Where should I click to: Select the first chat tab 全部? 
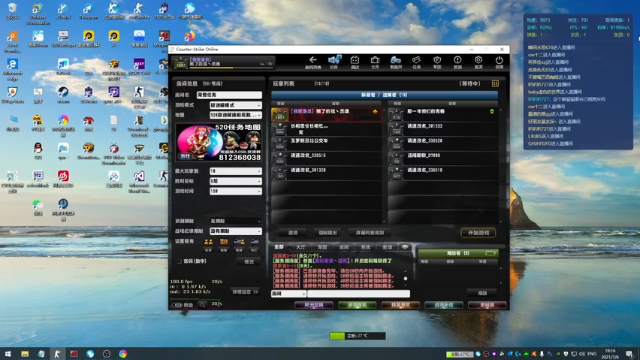pyautogui.click(x=279, y=247)
